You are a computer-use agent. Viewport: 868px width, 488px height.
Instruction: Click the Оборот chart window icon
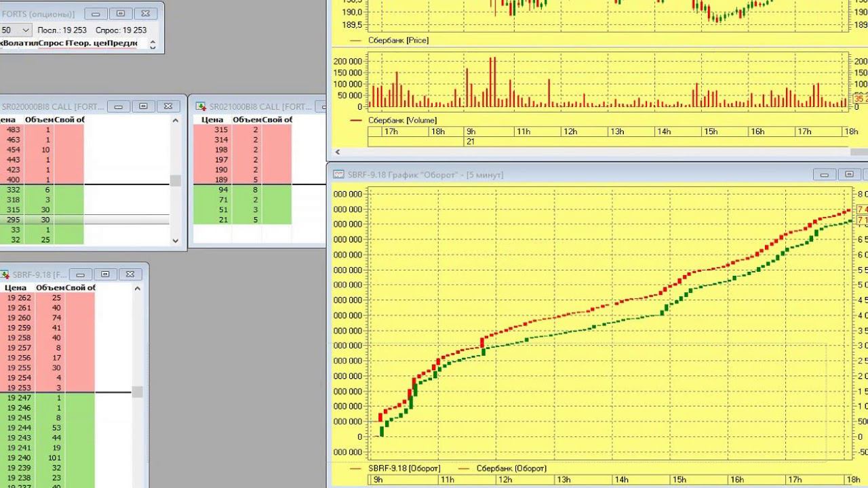click(x=339, y=175)
